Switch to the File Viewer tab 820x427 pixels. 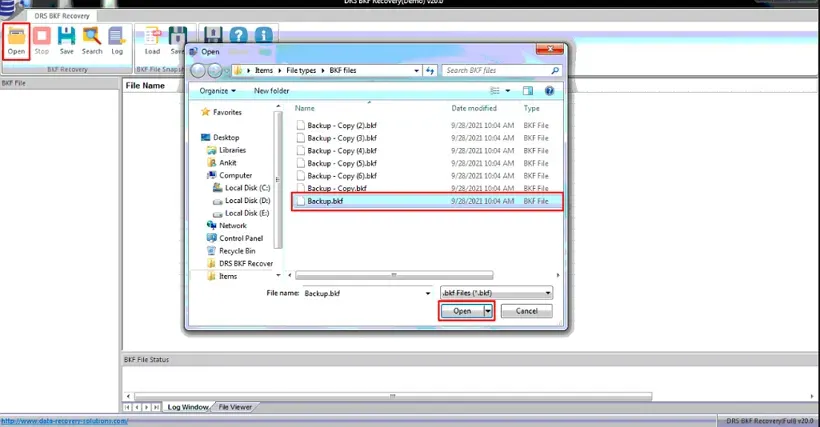(235, 407)
